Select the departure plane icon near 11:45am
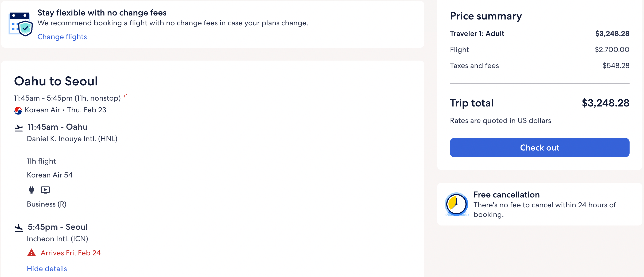 coord(19,127)
